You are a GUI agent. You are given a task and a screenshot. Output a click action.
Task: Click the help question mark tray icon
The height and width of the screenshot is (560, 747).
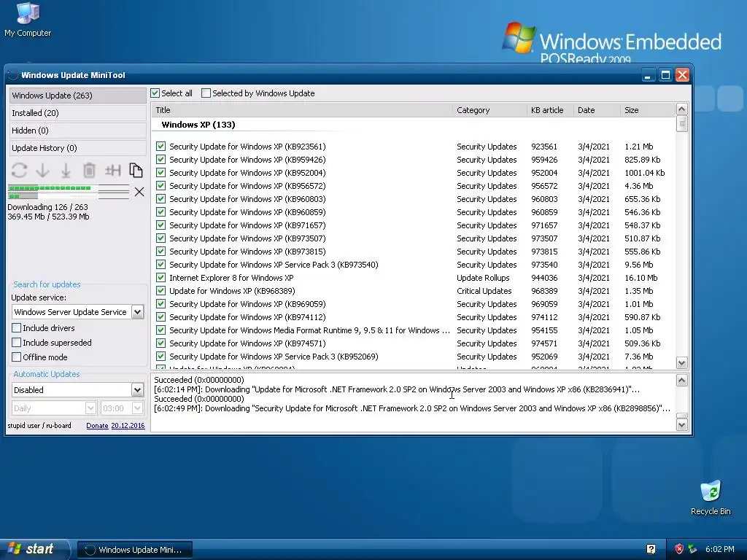pyautogui.click(x=651, y=549)
